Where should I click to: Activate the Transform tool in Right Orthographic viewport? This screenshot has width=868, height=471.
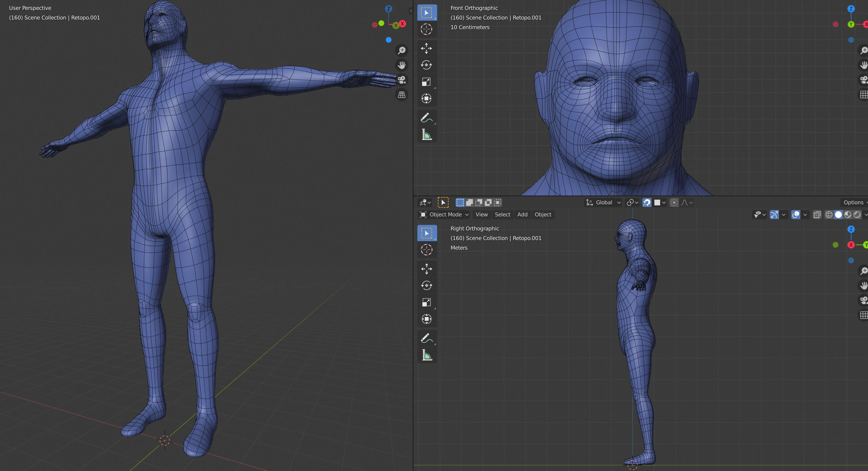point(427,319)
